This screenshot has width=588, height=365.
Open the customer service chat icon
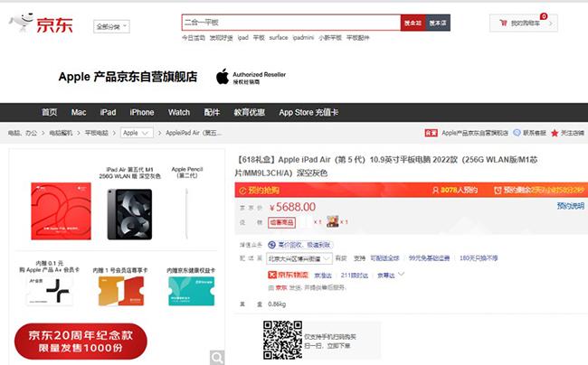click(517, 133)
